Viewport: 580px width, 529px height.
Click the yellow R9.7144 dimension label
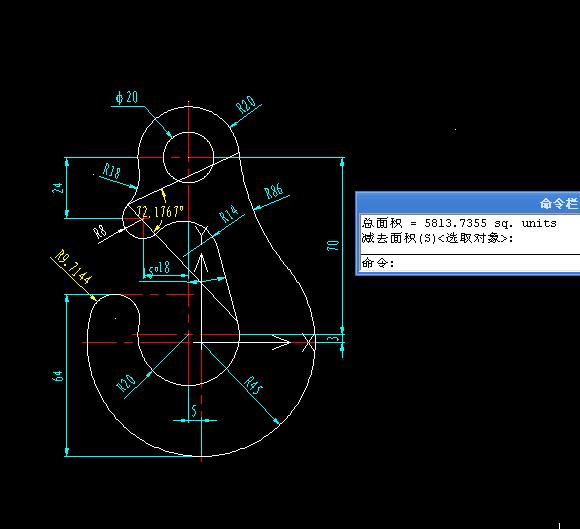pos(73,267)
